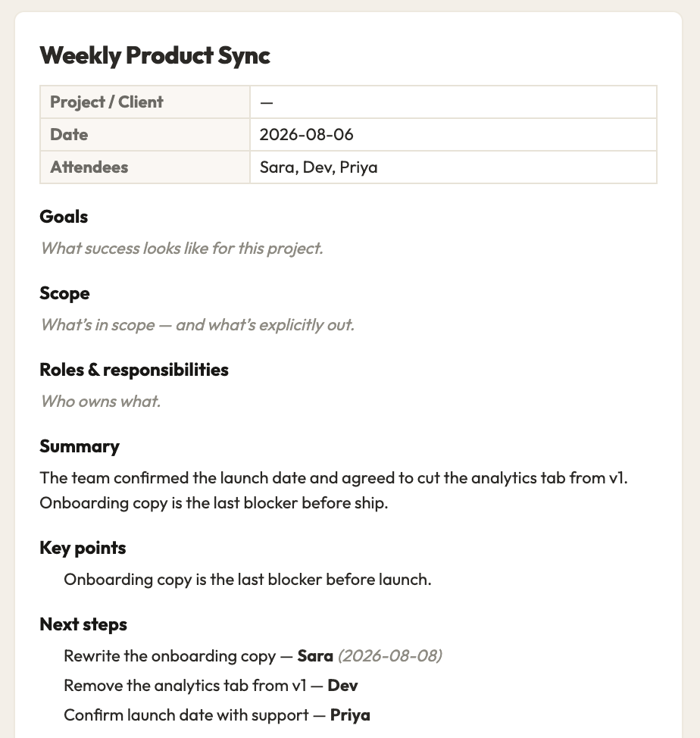Click the Weekly Product Sync title
Screen dimensions: 700x738
(x=155, y=55)
